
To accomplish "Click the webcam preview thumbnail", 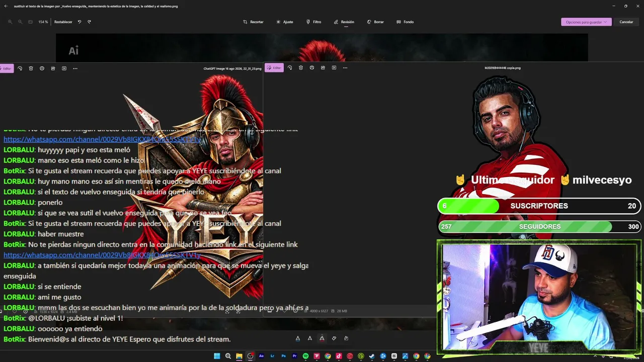I will 539,297.
